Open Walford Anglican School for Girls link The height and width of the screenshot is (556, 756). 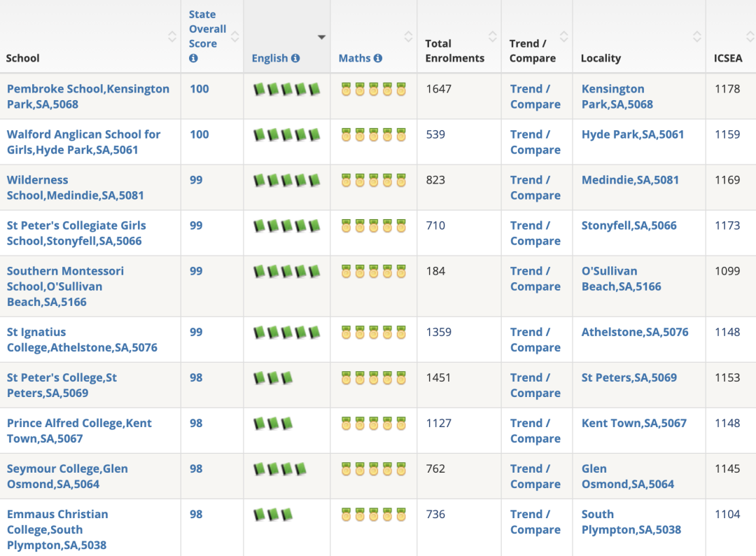coord(83,141)
